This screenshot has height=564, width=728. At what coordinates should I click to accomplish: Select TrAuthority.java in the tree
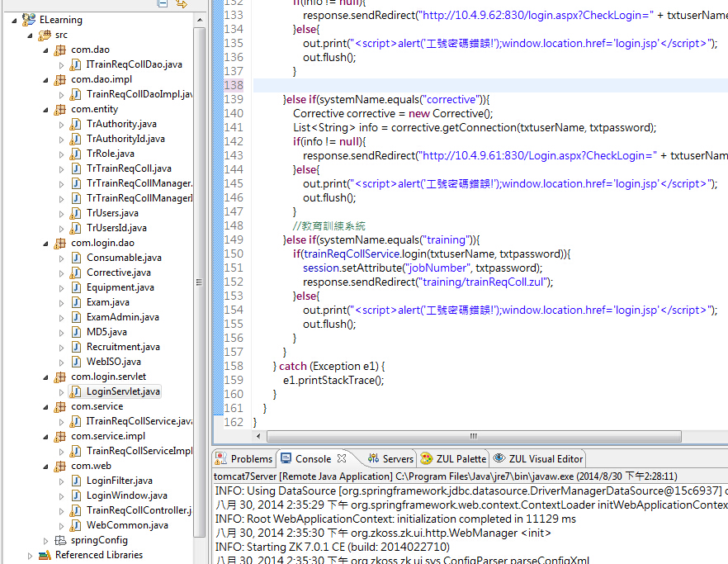click(121, 124)
